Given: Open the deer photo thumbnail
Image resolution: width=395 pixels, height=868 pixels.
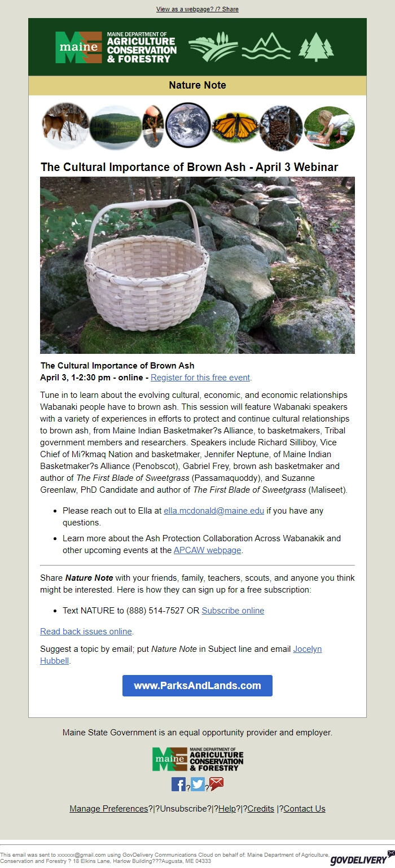Looking at the screenshot, I should coord(66,126).
